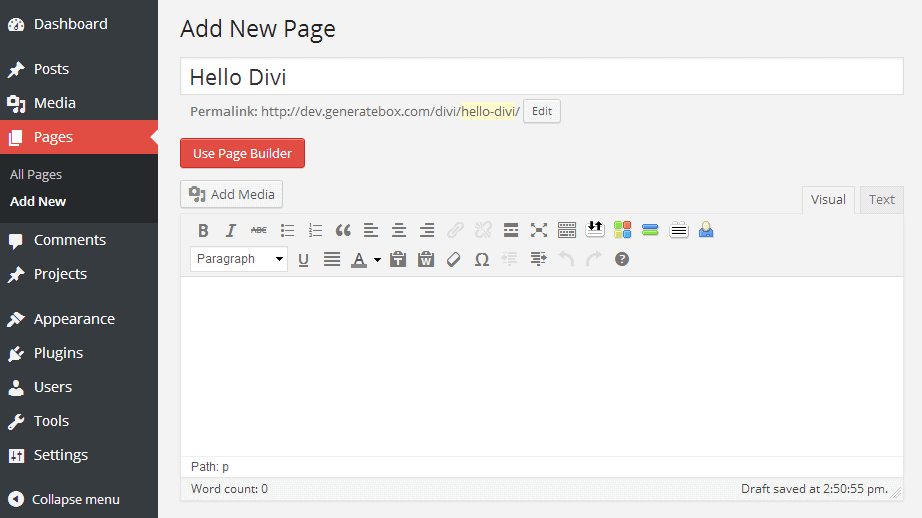This screenshot has height=518, width=922.
Task: Open the Tools menu
Action: pos(79,421)
